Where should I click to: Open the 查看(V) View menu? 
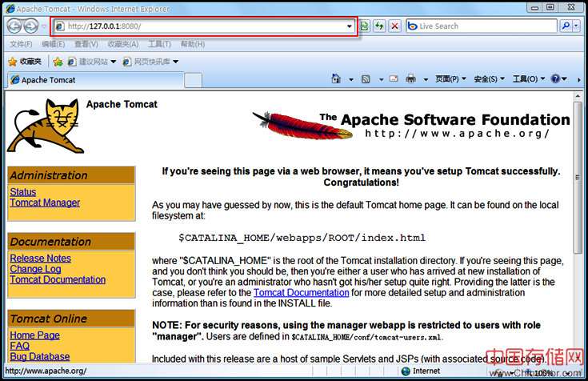[x=88, y=44]
